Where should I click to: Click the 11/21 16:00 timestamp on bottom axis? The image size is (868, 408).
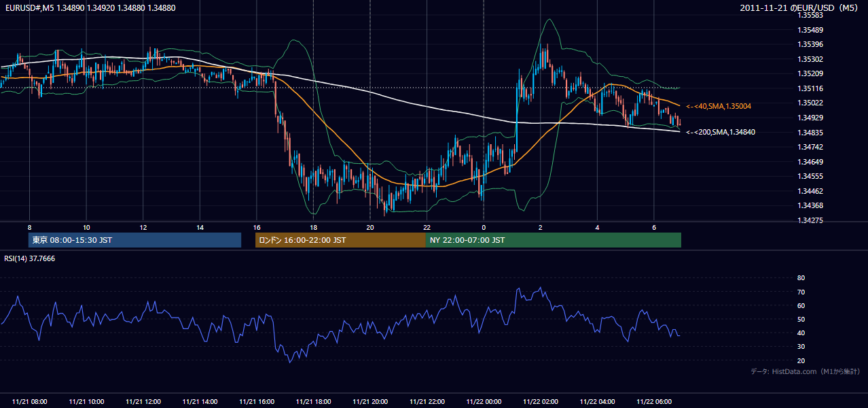[x=257, y=402]
